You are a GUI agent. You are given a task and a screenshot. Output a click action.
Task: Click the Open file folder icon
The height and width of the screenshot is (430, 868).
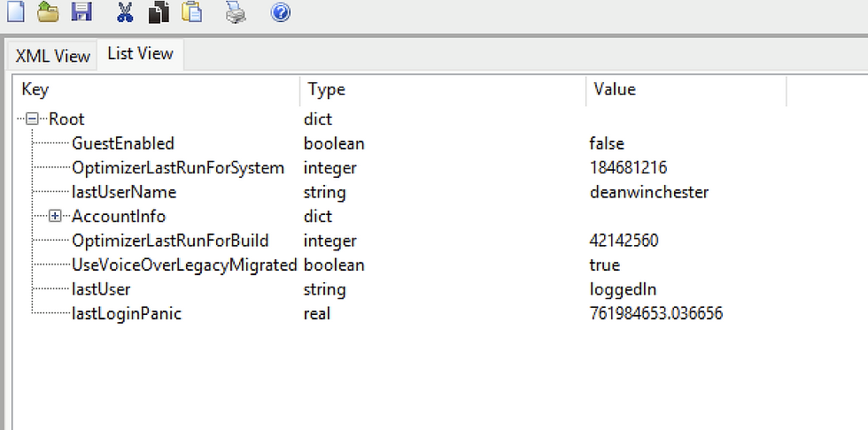click(x=48, y=11)
